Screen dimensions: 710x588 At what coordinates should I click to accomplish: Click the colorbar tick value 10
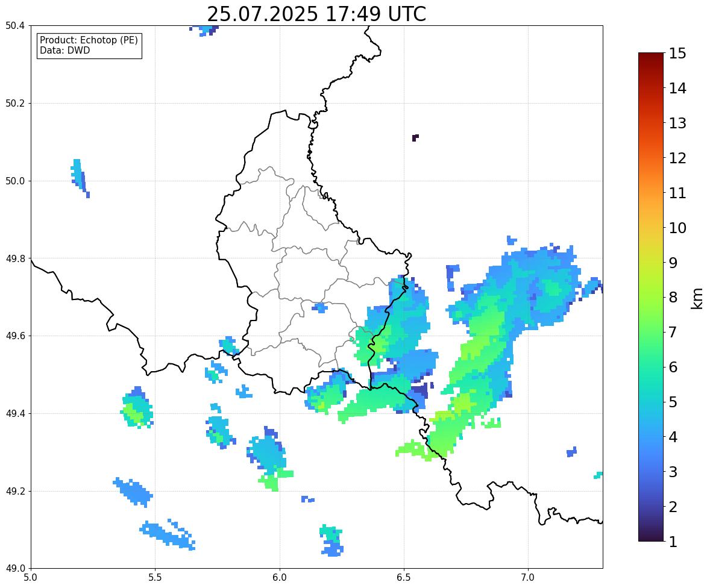pos(677,228)
